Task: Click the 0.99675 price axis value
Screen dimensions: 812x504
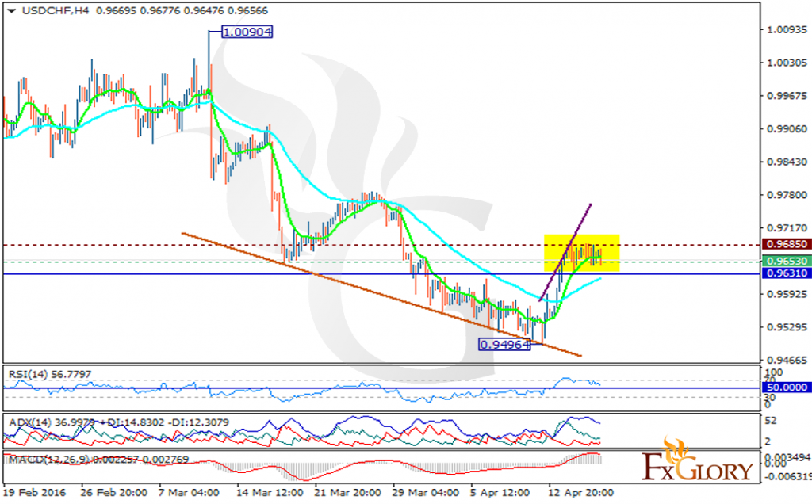Action: [x=787, y=96]
